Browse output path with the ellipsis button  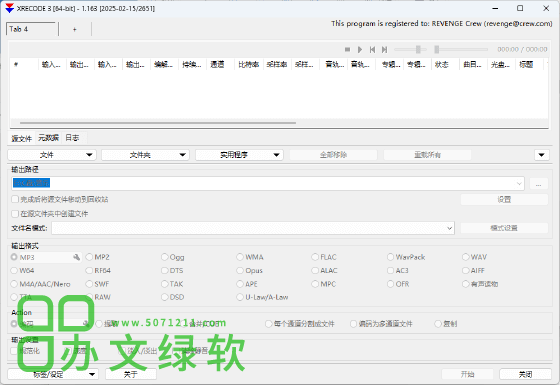[x=538, y=184]
